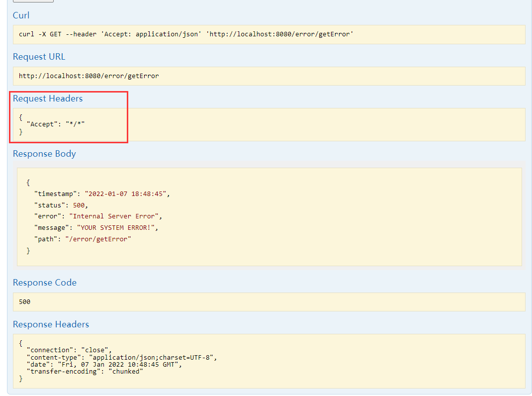
Task: Click the Response Headers heading
Action: 51,324
